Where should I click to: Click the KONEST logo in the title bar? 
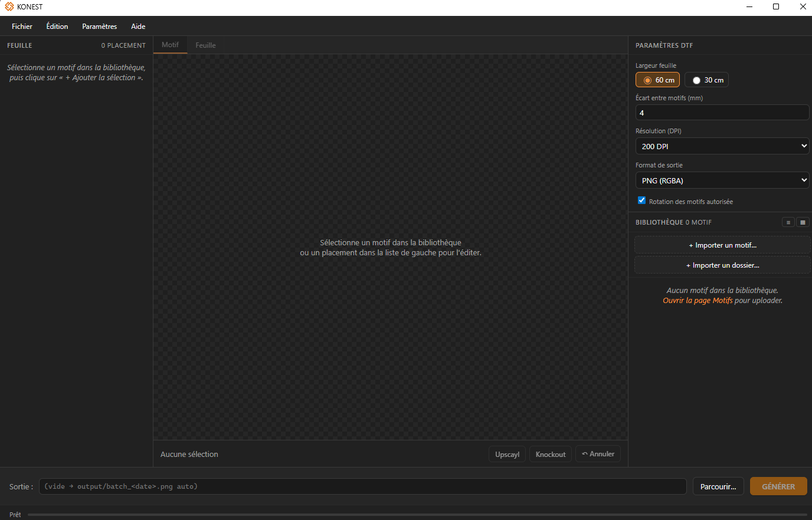click(x=9, y=6)
